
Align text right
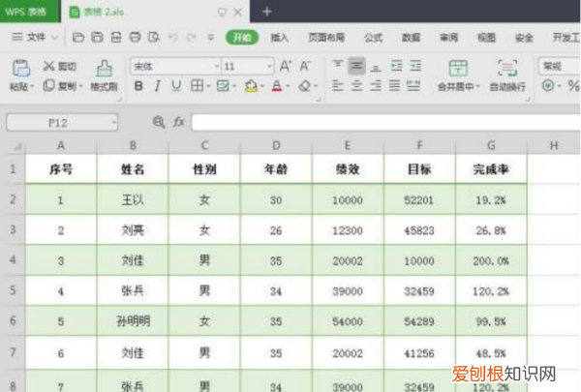coord(376,86)
